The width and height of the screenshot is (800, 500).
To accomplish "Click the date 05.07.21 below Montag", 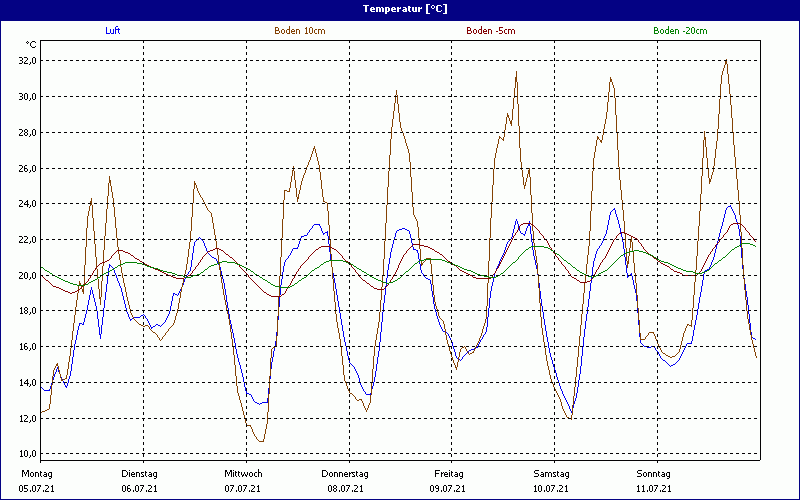I will point(37,489).
